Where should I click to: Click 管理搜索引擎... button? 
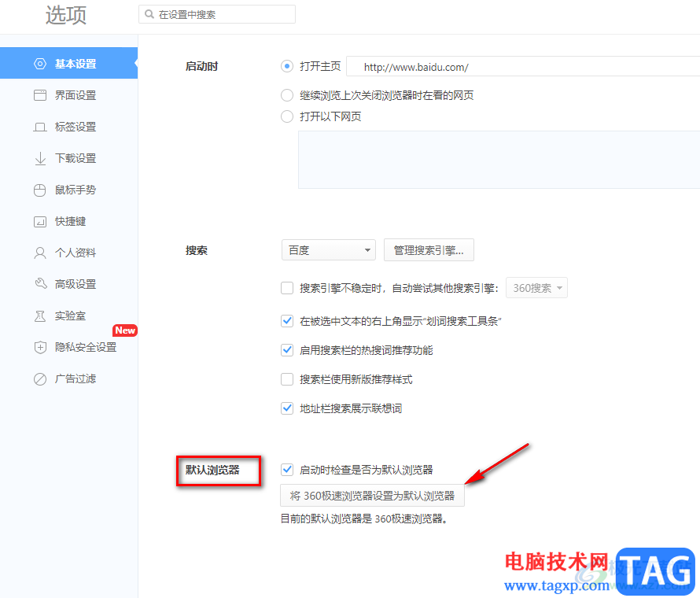click(429, 249)
